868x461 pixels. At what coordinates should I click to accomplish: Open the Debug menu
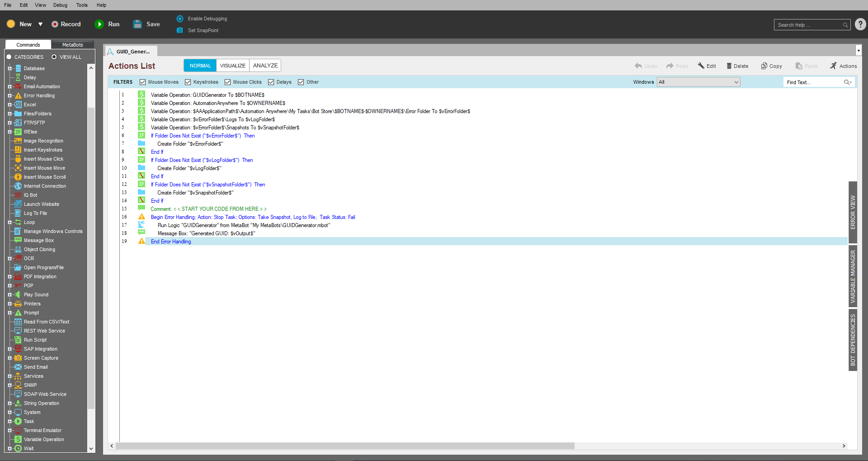[x=60, y=5]
